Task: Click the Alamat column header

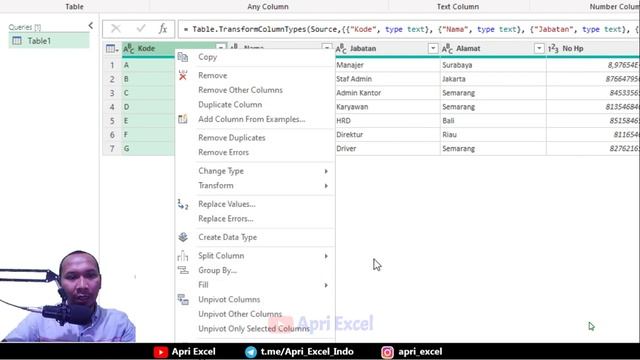Action: pyautogui.click(x=493, y=49)
